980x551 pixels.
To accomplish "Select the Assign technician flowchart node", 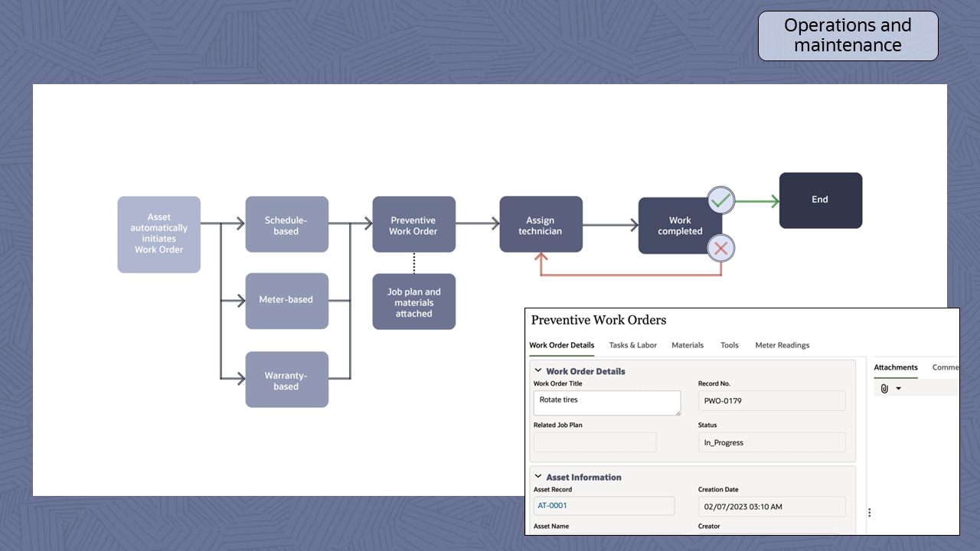I will pyautogui.click(x=541, y=223).
